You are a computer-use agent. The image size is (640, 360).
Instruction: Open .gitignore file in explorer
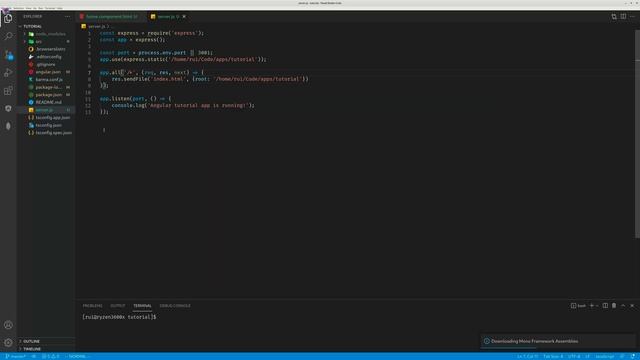tap(47, 64)
